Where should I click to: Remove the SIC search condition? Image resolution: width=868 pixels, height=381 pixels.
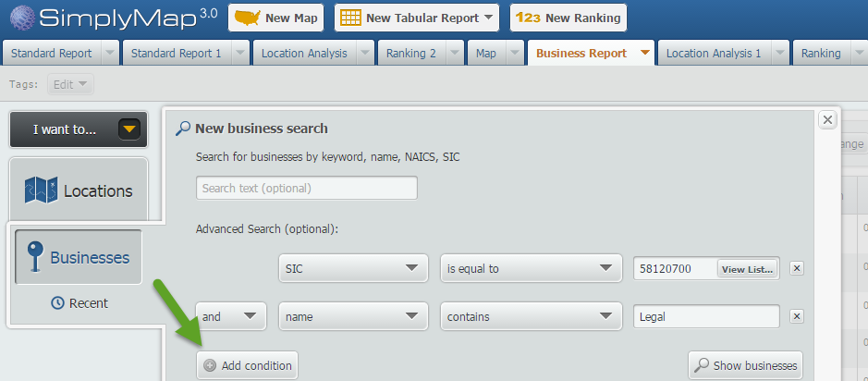(x=798, y=269)
